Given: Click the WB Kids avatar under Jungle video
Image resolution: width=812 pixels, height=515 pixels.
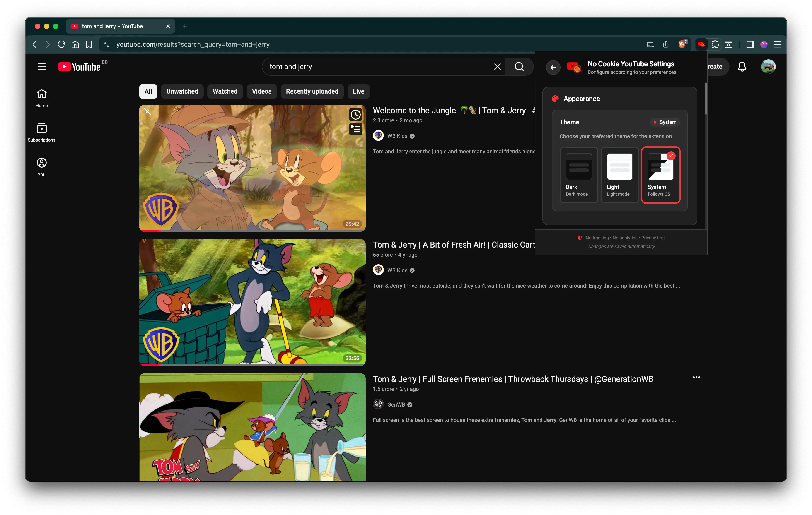Looking at the screenshot, I should (x=378, y=136).
